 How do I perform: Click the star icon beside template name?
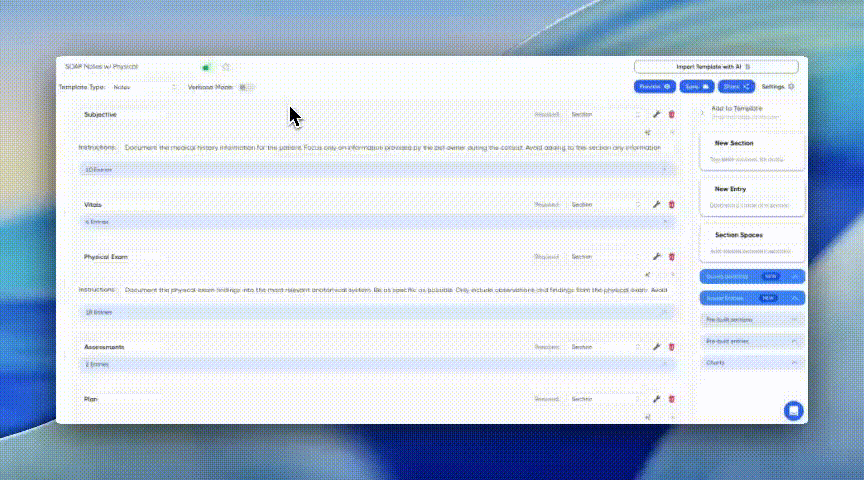pos(226,67)
